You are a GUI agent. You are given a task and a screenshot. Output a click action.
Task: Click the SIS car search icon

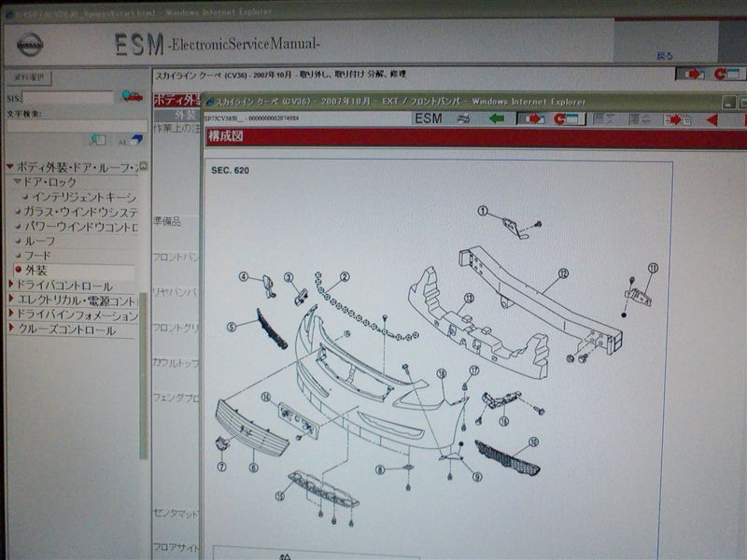pos(132,97)
